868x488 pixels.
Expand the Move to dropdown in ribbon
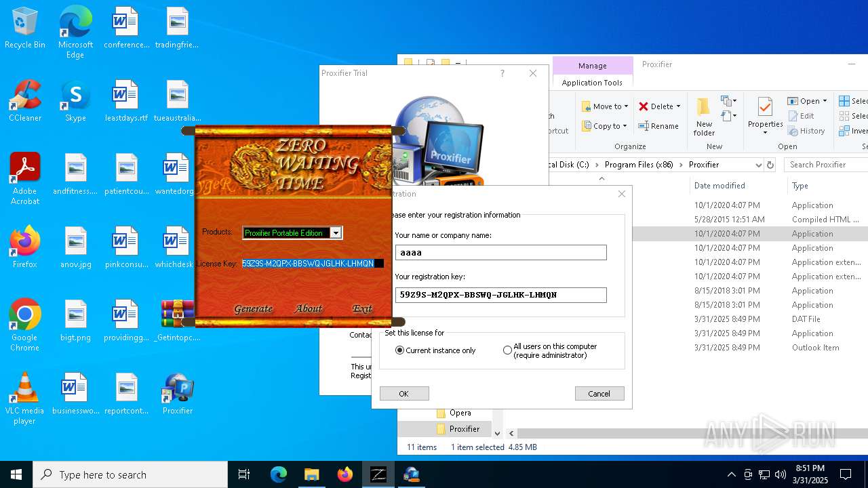coord(626,106)
